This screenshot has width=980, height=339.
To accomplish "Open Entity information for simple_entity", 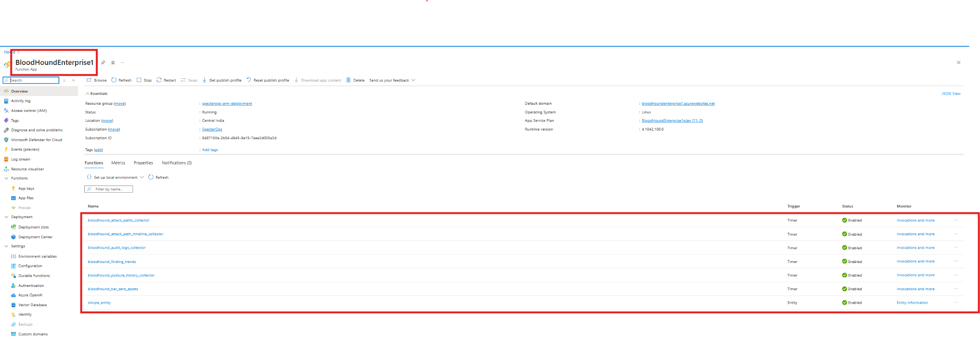I will click(x=912, y=303).
